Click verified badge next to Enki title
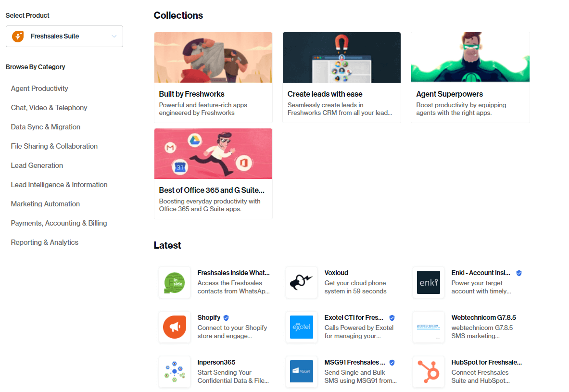 click(519, 273)
